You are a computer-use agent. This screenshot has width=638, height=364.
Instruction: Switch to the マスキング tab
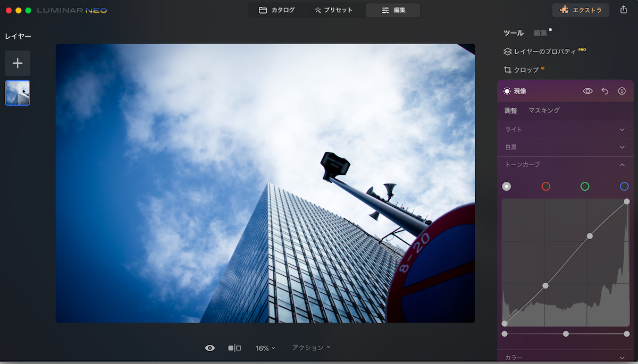(x=544, y=111)
